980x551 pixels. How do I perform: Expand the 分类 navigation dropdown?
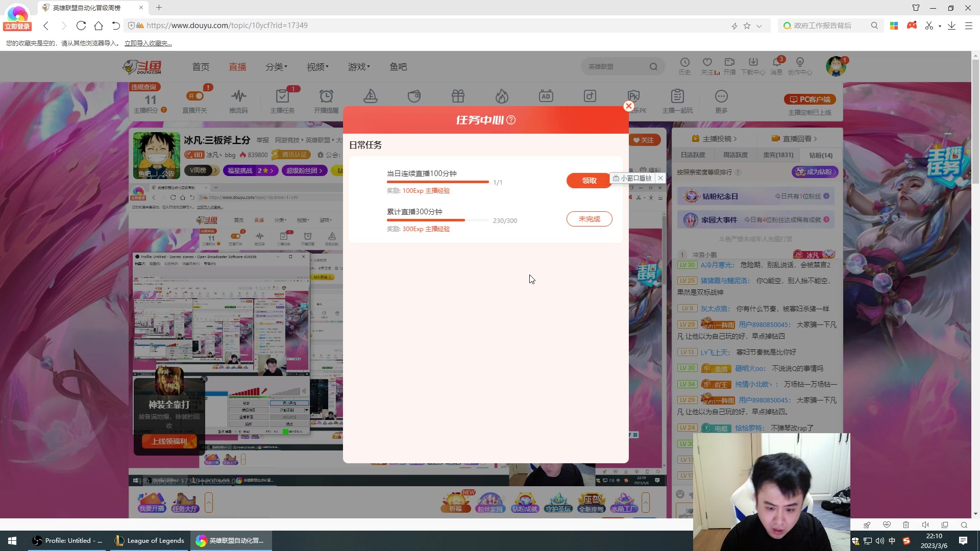pyautogui.click(x=276, y=67)
